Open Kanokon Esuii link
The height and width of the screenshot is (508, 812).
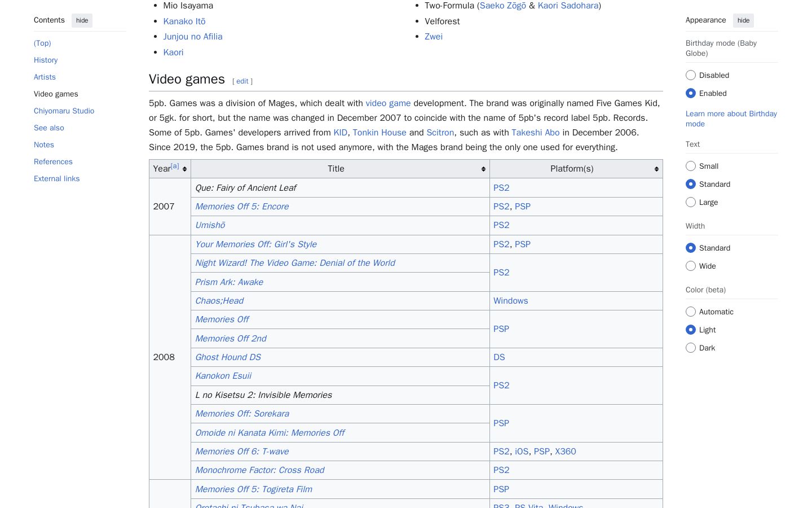[x=223, y=376]
